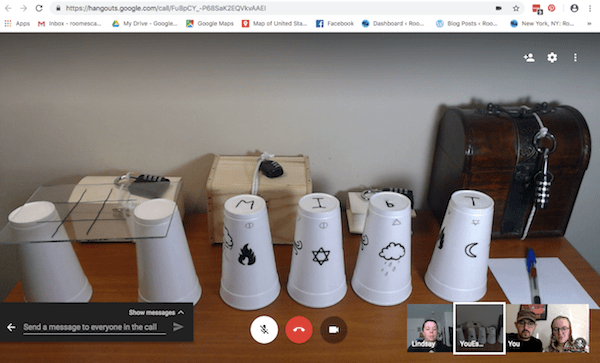
Task: Expand Show messages in chat panel
Action: click(156, 313)
